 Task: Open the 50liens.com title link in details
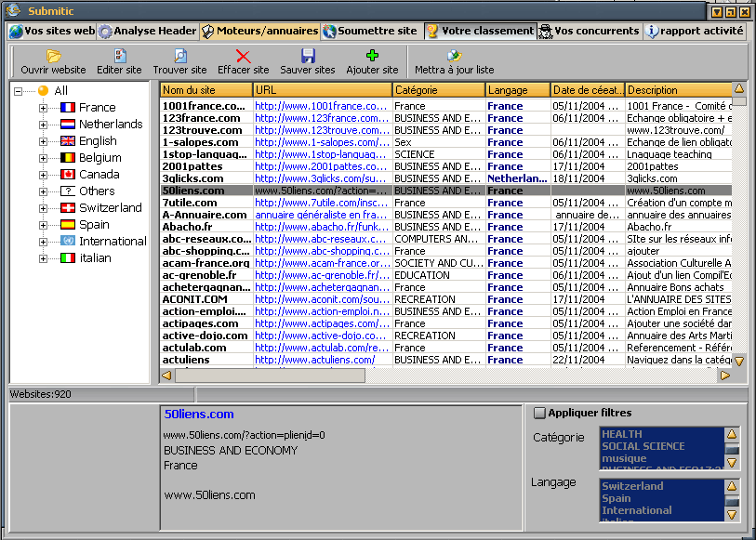[199, 415]
